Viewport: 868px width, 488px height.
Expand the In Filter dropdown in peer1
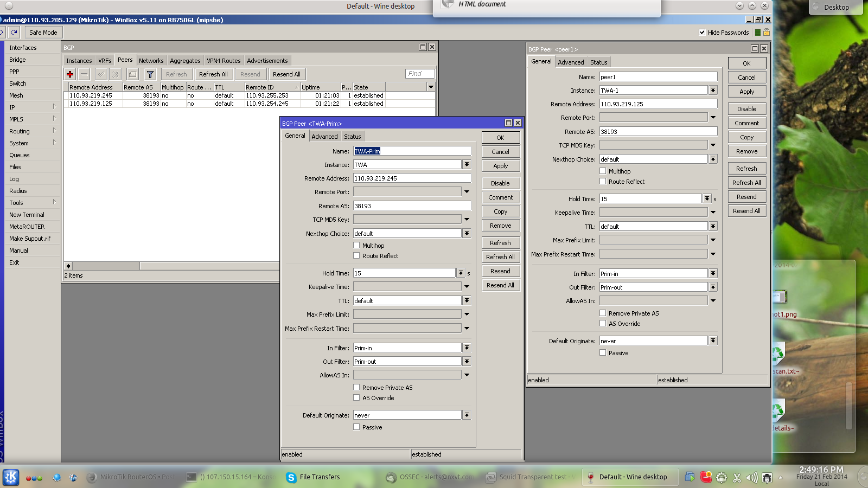point(713,274)
